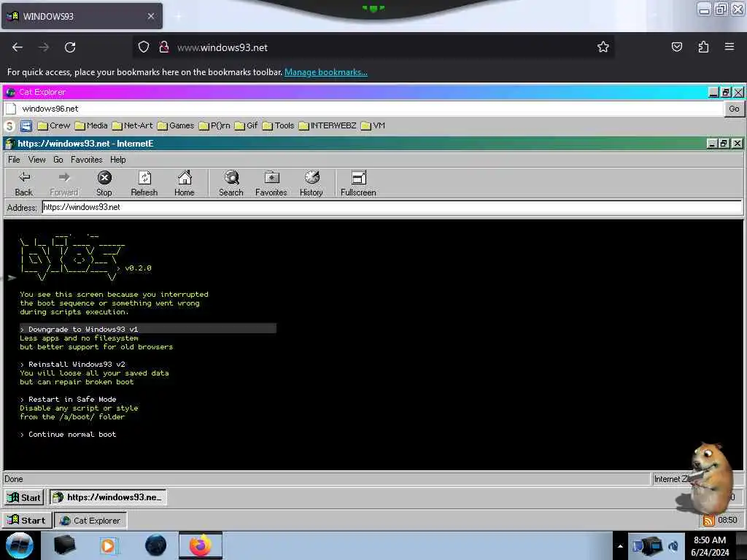Image resolution: width=747 pixels, height=560 pixels.
Task: Click inner Start button beside windows93.ne task
Action: [24, 497]
